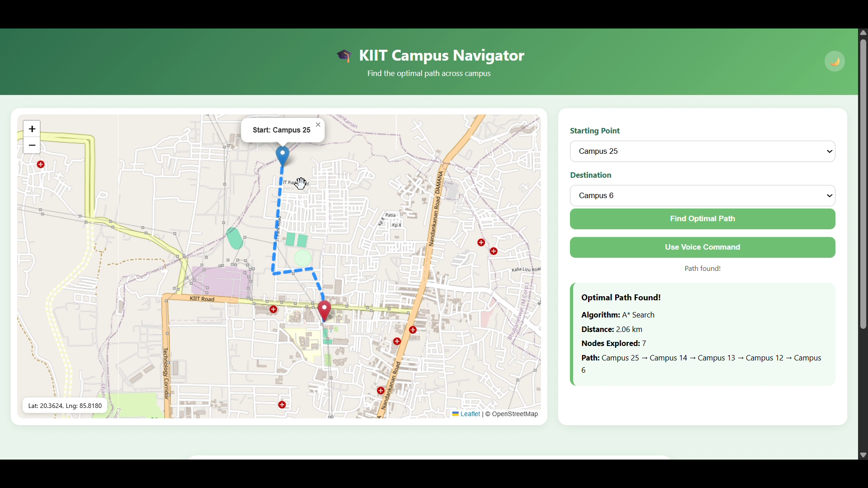This screenshot has height=488, width=868.
Task: Click the red cross marker along Nandankanan Road
Action: [x=413, y=331]
